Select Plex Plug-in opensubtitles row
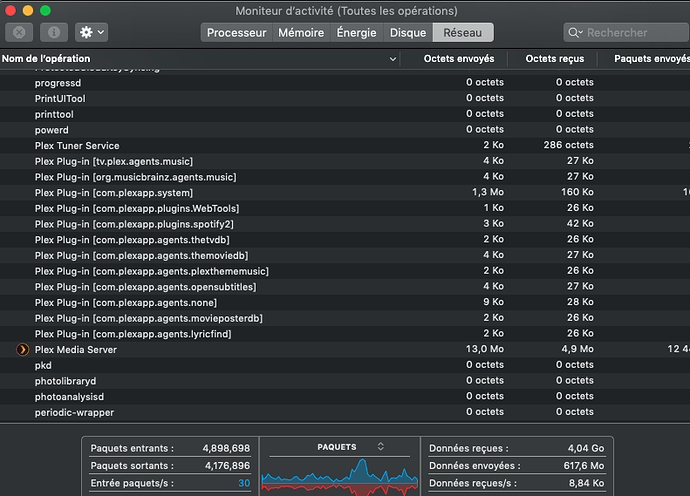This screenshot has height=496, width=690. 345,287
